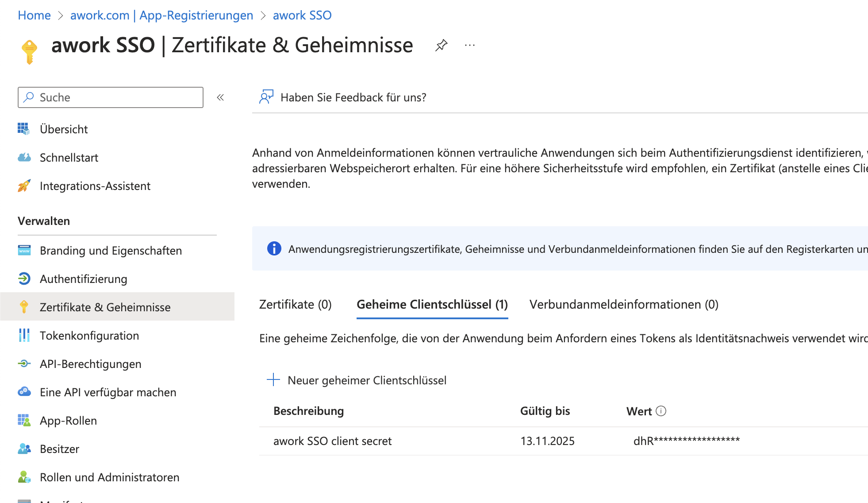The height and width of the screenshot is (503, 868).
Task: Open Branding und Eigenschaften
Action: tap(111, 251)
